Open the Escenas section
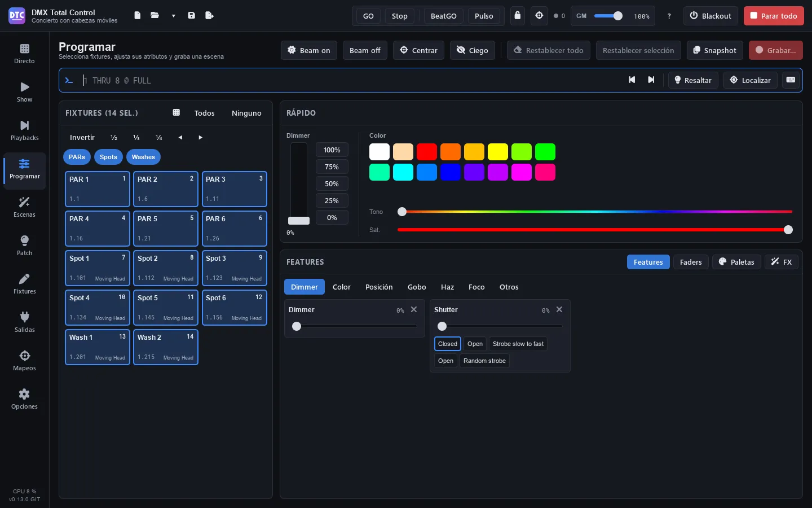Image resolution: width=812 pixels, height=508 pixels. tap(24, 207)
